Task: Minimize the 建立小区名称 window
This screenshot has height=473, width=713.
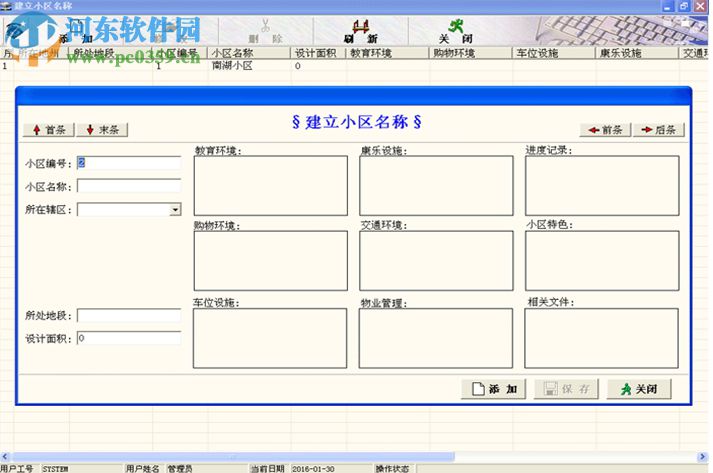Action: click(668, 6)
